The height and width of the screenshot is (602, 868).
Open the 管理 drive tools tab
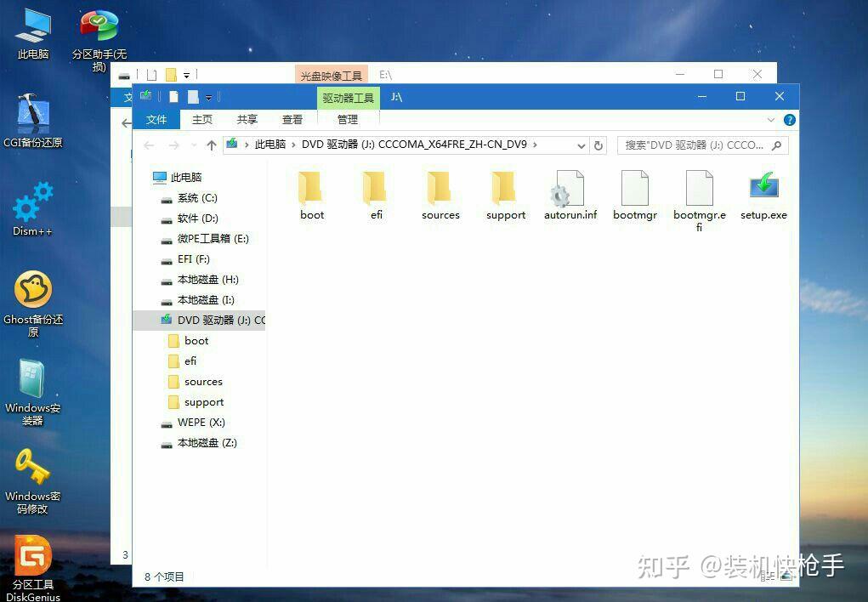[x=347, y=119]
